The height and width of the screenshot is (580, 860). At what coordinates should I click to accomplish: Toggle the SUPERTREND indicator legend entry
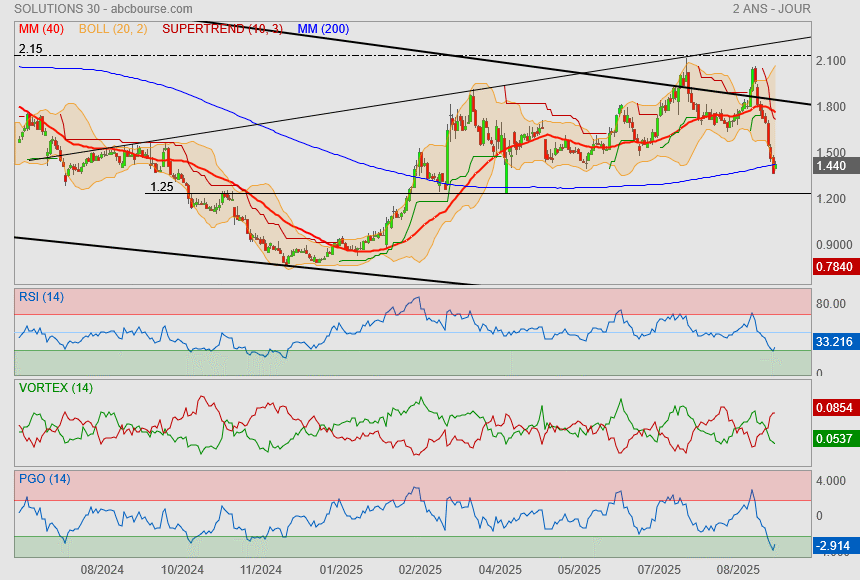(222, 29)
